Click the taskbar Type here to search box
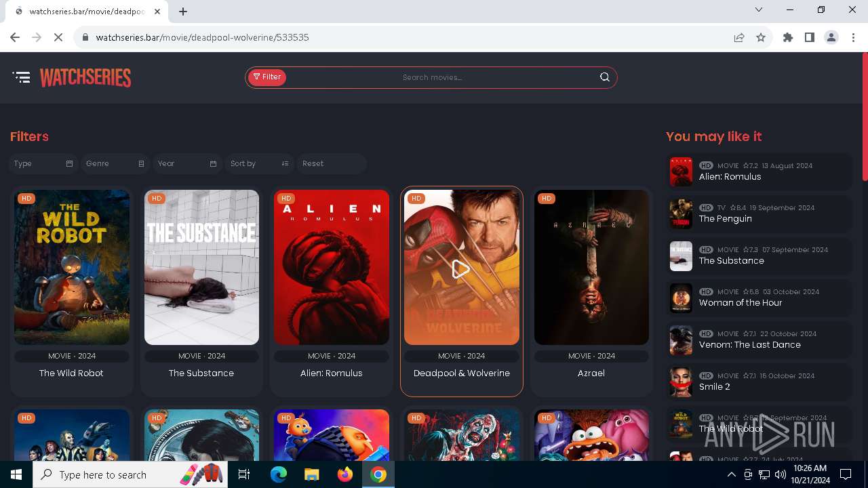The height and width of the screenshot is (488, 868). coord(130,474)
